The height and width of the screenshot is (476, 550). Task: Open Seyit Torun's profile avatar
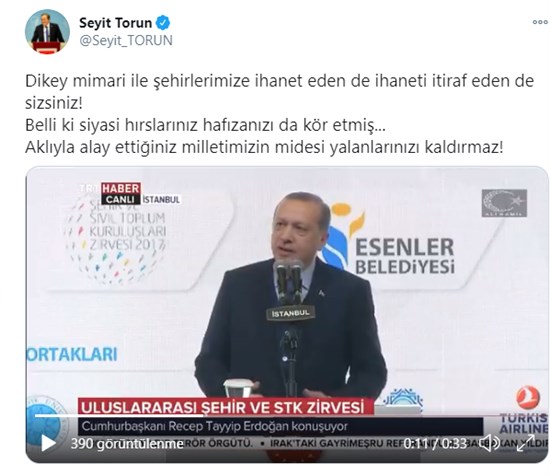[47, 32]
